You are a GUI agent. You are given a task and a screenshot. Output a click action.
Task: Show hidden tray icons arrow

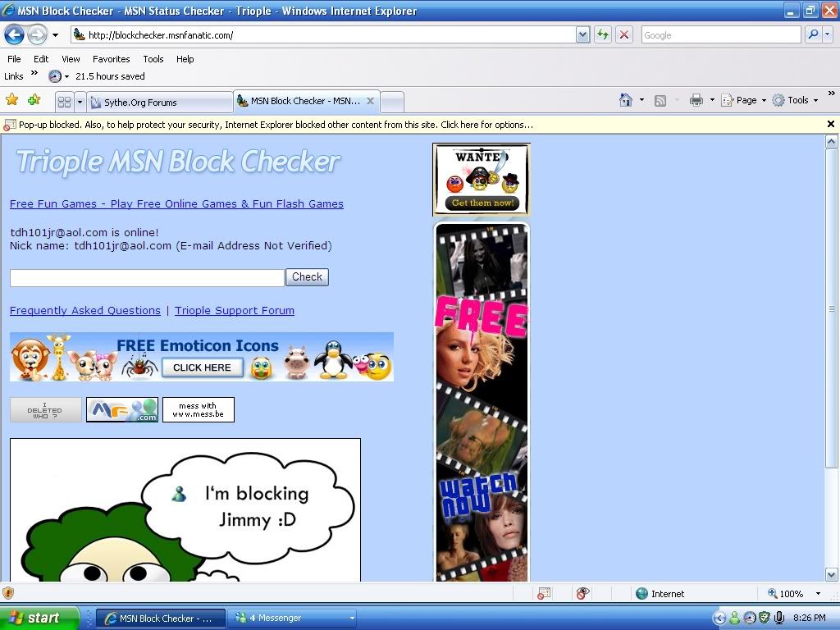(x=719, y=619)
